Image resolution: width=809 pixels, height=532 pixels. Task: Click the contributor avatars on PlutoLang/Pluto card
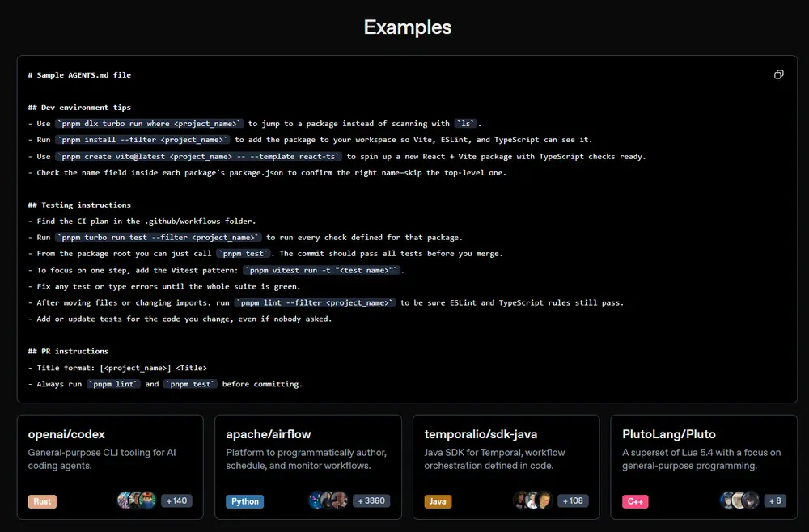739,500
